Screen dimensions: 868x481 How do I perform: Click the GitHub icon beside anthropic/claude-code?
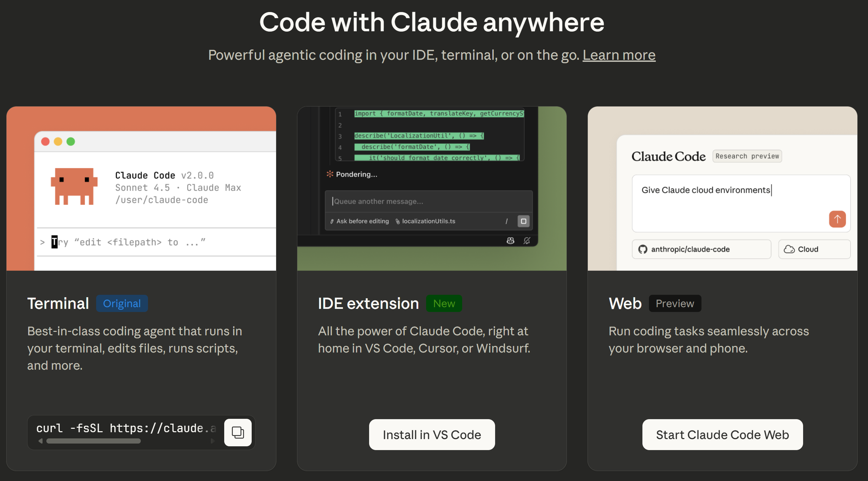[642, 249]
